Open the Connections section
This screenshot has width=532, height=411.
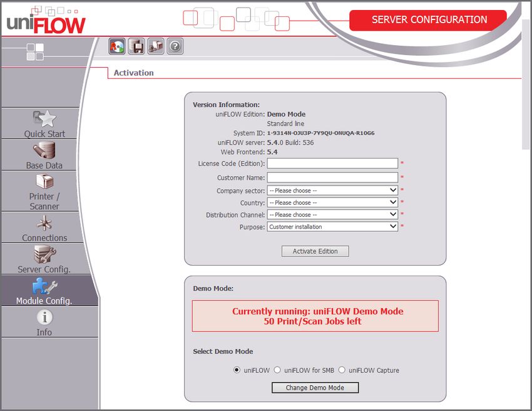(44, 227)
